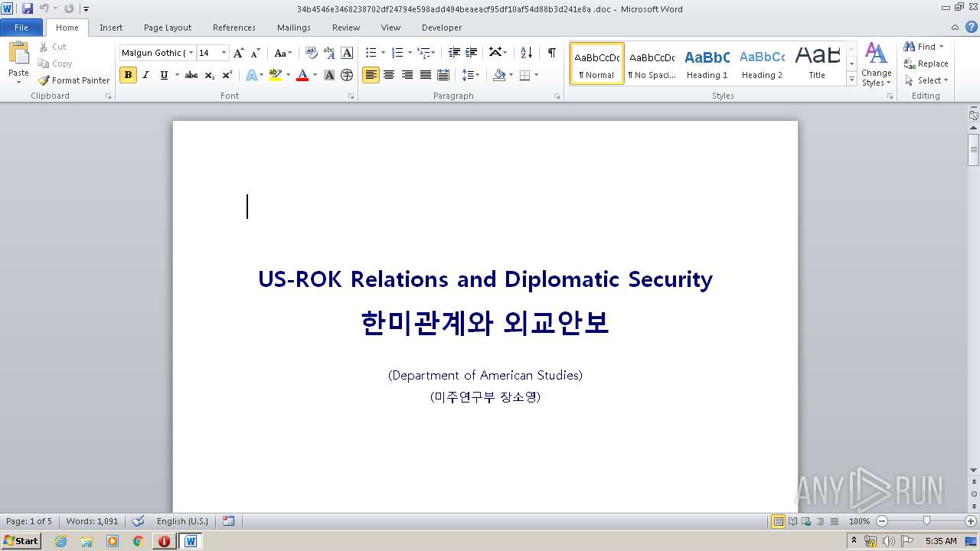Click Decrease Indent icon
Image resolution: width=980 pixels, height=551 pixels.
click(454, 53)
